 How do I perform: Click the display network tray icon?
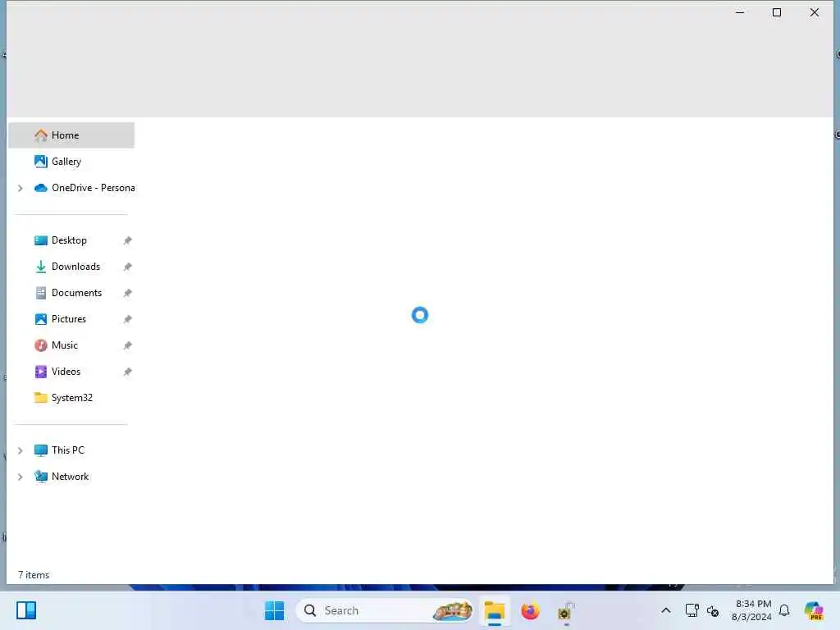pyautogui.click(x=692, y=610)
